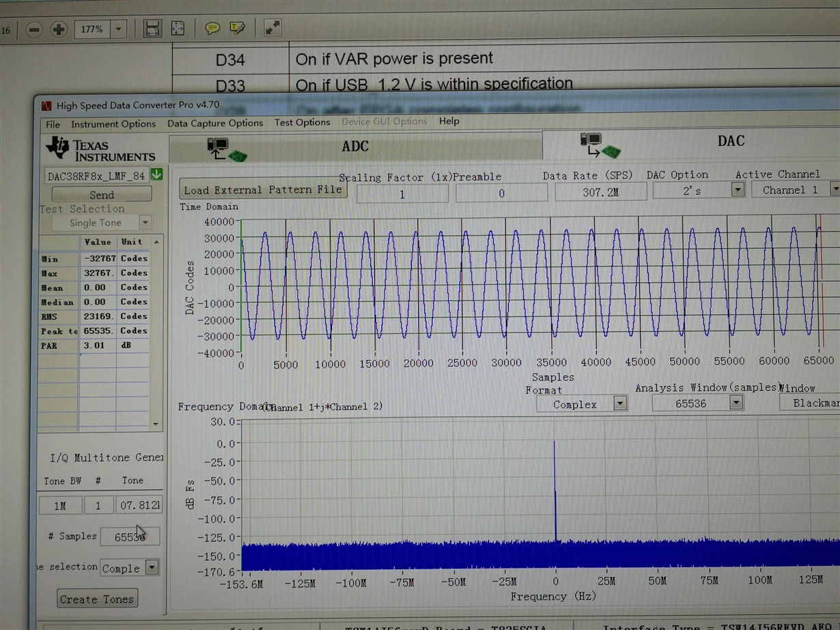
Task: Click the read mode expand arrows icon
Action: pyautogui.click(x=272, y=28)
